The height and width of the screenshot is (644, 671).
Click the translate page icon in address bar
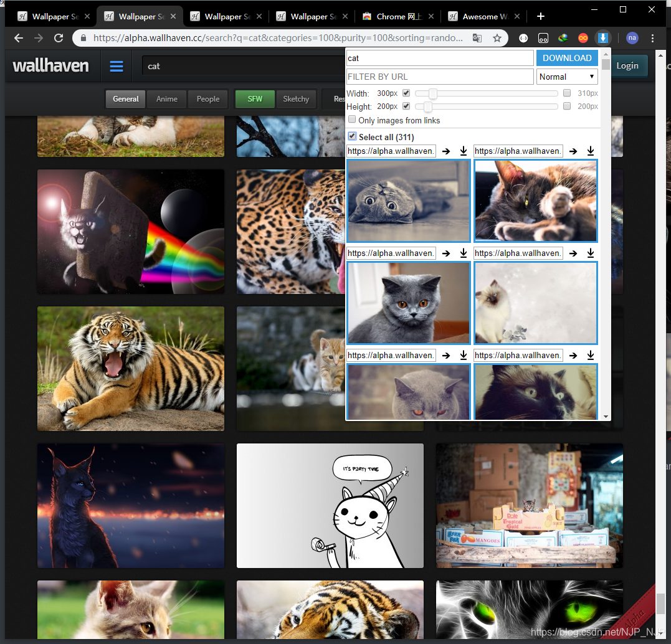pyautogui.click(x=477, y=38)
